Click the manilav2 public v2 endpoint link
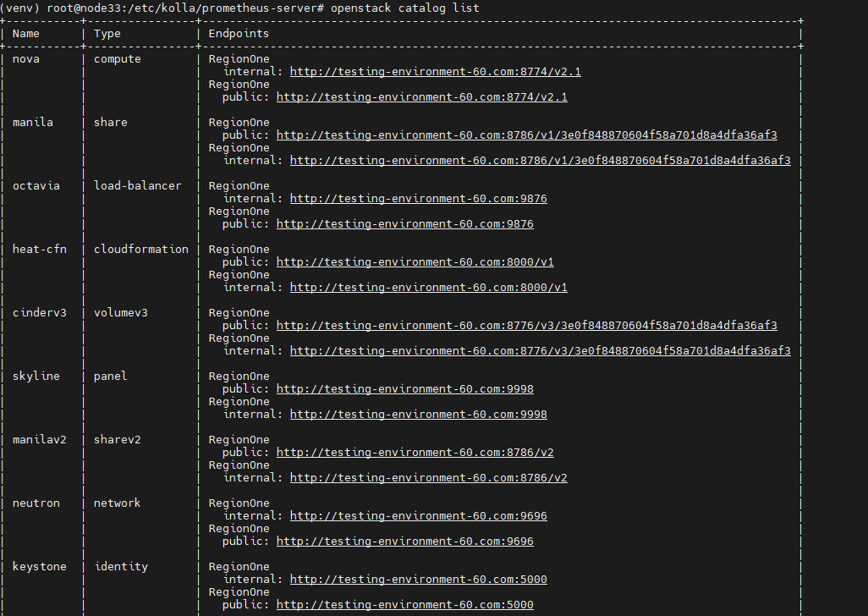 point(415,453)
